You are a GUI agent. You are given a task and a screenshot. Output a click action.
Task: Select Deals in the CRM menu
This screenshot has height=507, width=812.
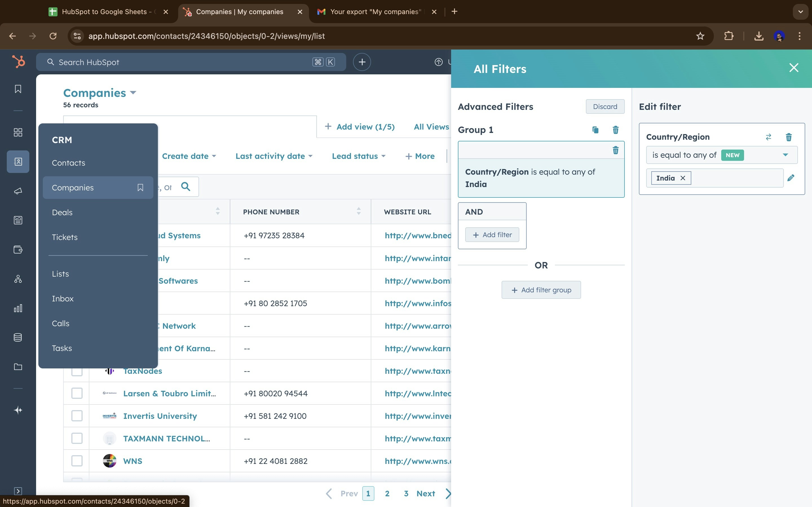tap(62, 212)
